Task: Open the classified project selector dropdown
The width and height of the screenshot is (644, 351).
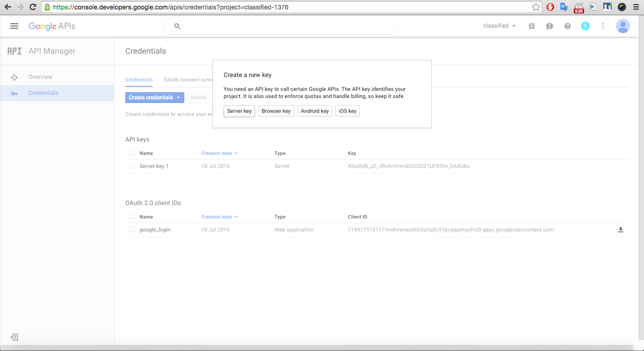Action: click(500, 26)
